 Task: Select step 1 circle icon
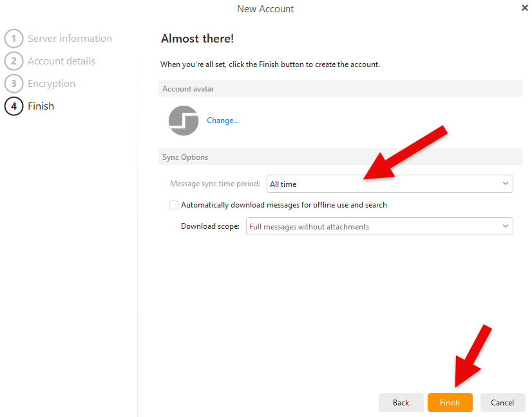tap(14, 39)
